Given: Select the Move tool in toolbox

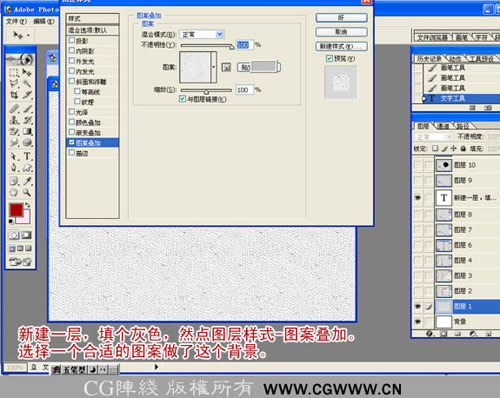Looking at the screenshot, I should (x=27, y=72).
